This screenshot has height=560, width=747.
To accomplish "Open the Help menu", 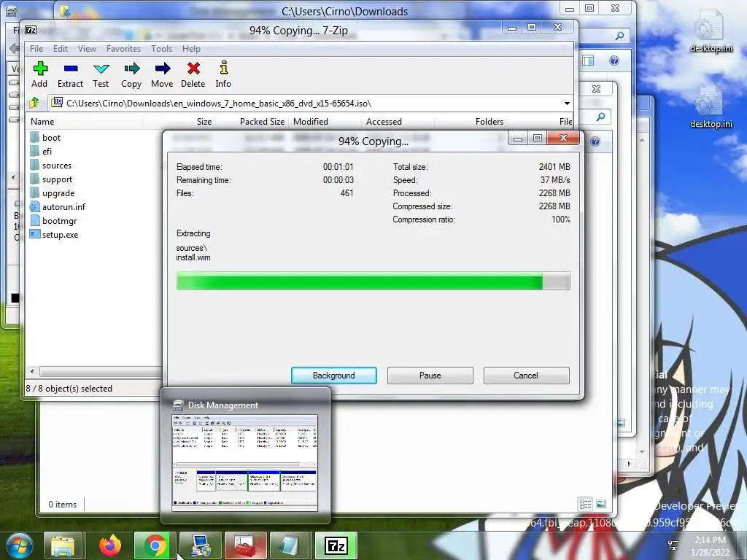I will (x=191, y=49).
